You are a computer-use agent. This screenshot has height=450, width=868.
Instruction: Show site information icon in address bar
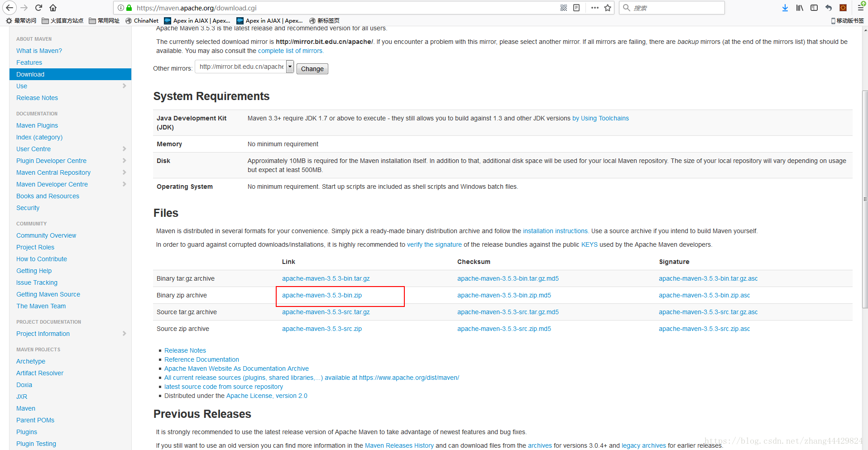tap(121, 8)
